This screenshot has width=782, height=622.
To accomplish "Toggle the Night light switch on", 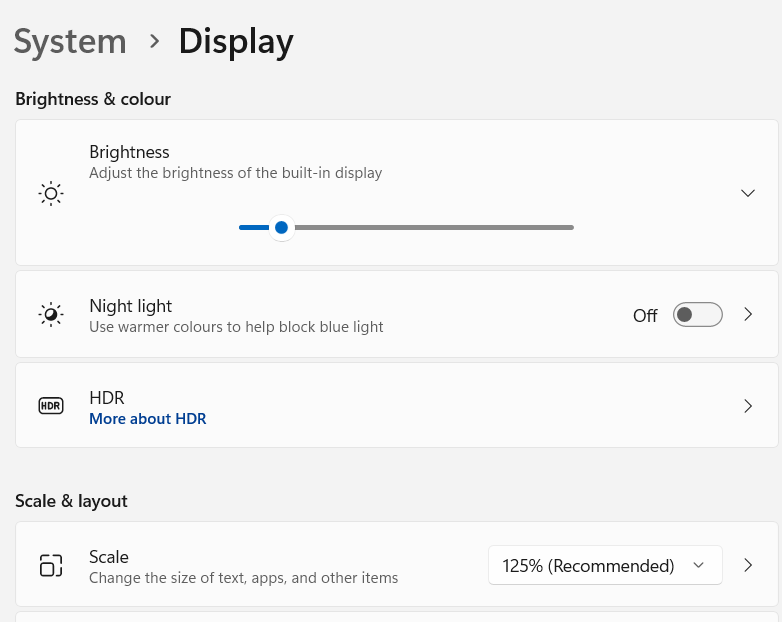I will coord(697,315).
